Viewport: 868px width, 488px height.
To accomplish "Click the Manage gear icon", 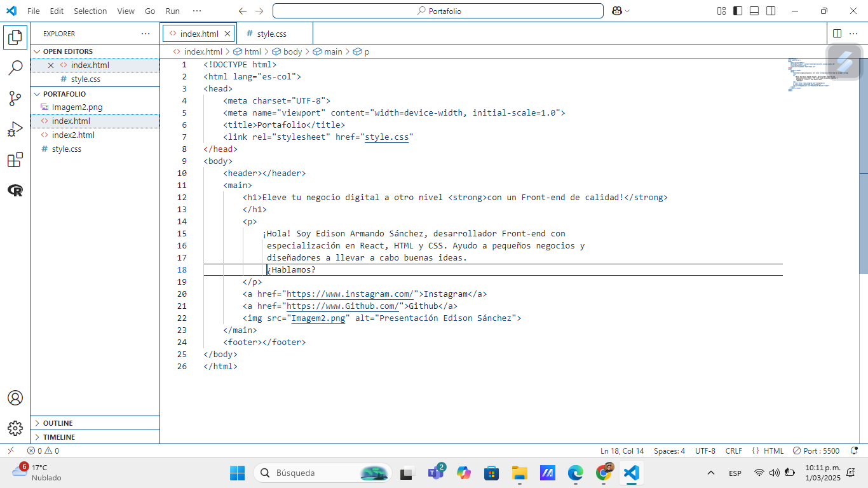I will point(15,428).
